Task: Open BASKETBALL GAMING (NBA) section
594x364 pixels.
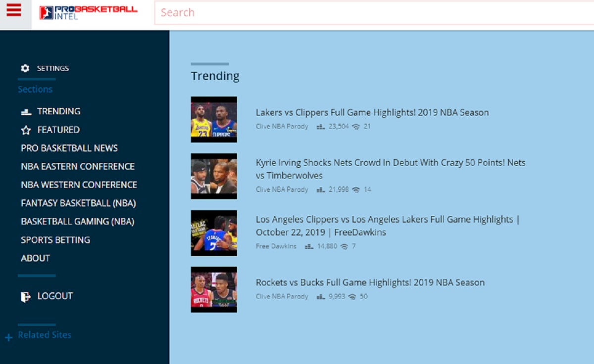Action: pyautogui.click(x=78, y=221)
